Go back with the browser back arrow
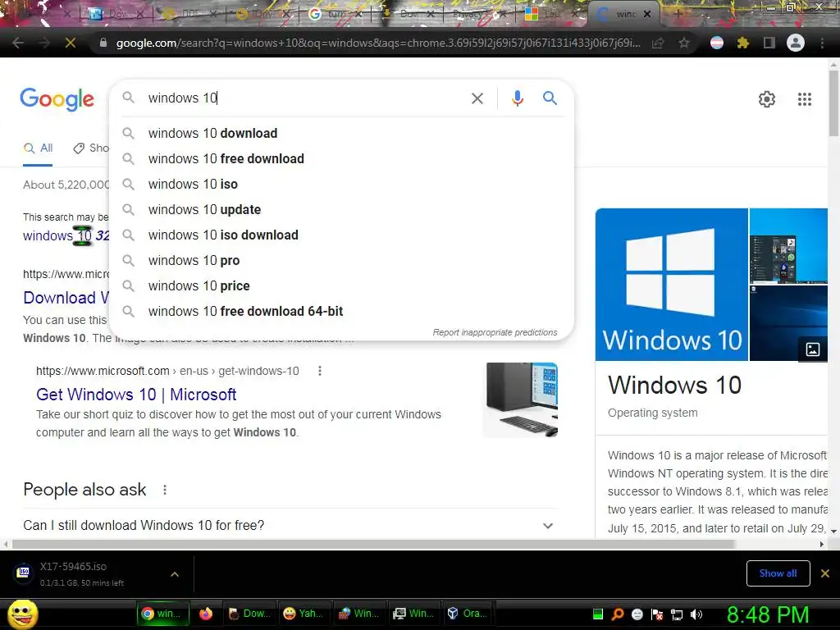 [18, 43]
